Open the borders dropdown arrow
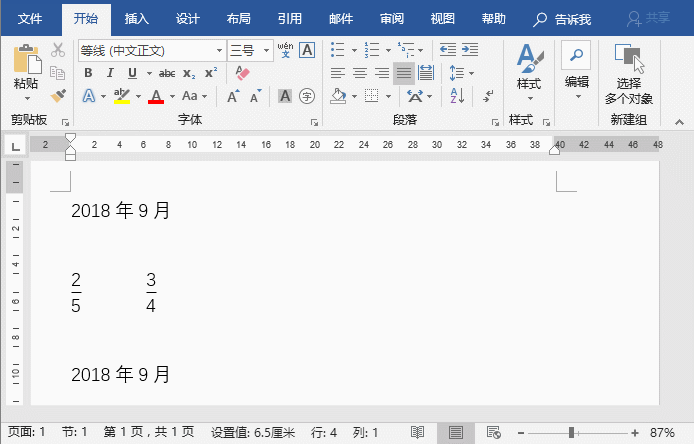The width and height of the screenshot is (694, 444). [x=388, y=96]
